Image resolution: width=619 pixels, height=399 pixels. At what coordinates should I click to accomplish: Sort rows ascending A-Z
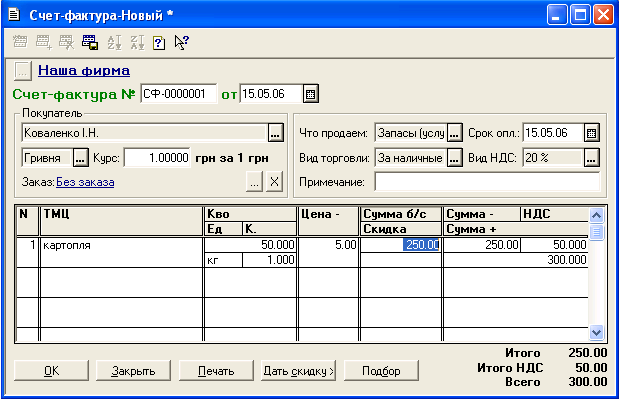tap(114, 42)
